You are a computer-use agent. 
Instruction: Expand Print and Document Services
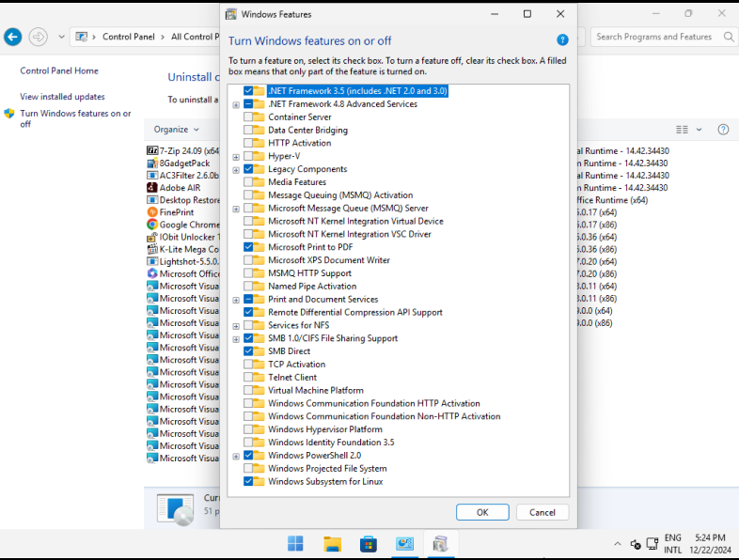tap(236, 300)
